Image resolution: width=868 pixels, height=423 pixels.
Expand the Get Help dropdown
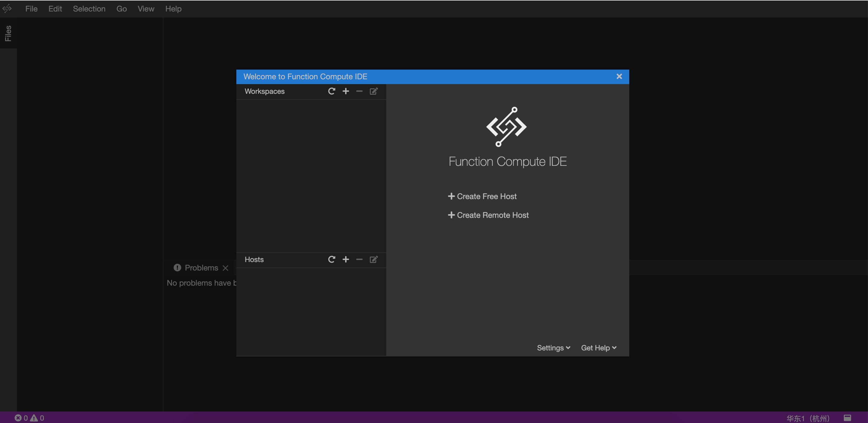[598, 348]
